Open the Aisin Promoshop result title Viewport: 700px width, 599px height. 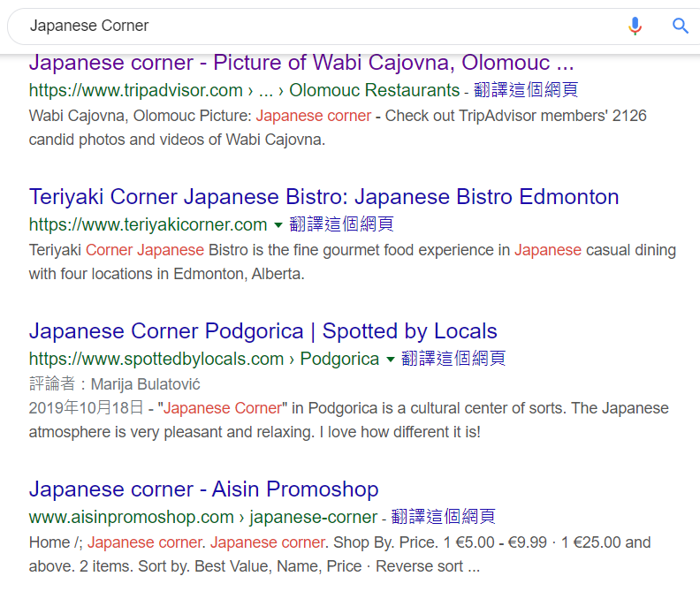[x=203, y=489]
